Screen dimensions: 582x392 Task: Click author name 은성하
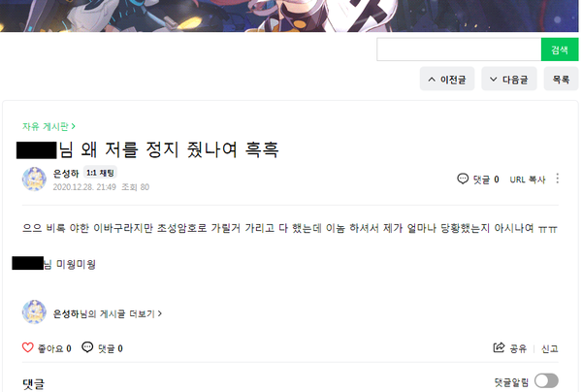coord(66,174)
